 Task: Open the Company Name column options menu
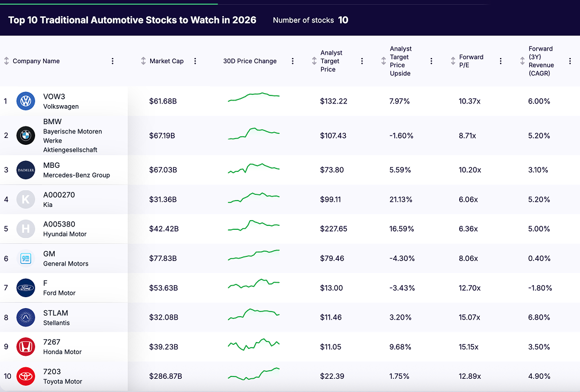pos(113,60)
